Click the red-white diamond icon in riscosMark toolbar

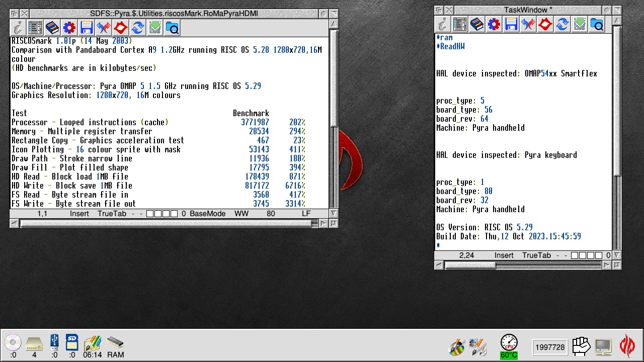coord(121,28)
